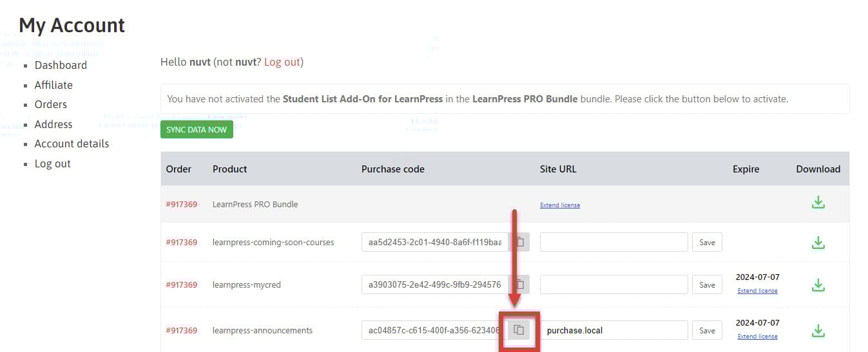This screenshot has width=868, height=352.
Task: Click learnpress-announcements expiry date 2024-07-07
Action: [x=758, y=323]
